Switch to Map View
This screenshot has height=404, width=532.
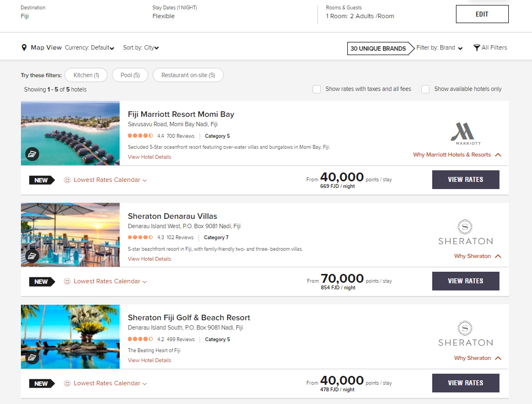click(x=46, y=47)
